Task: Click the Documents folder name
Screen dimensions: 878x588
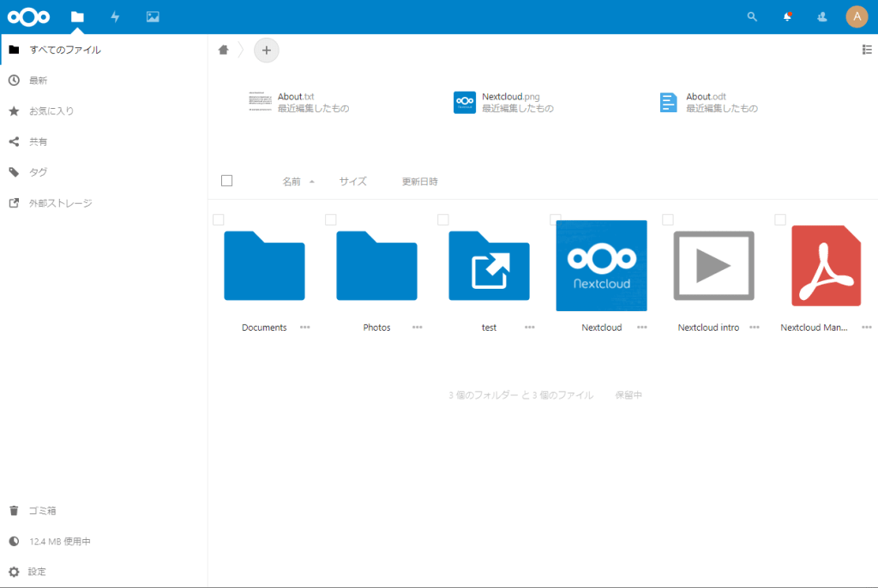Action: 264,327
